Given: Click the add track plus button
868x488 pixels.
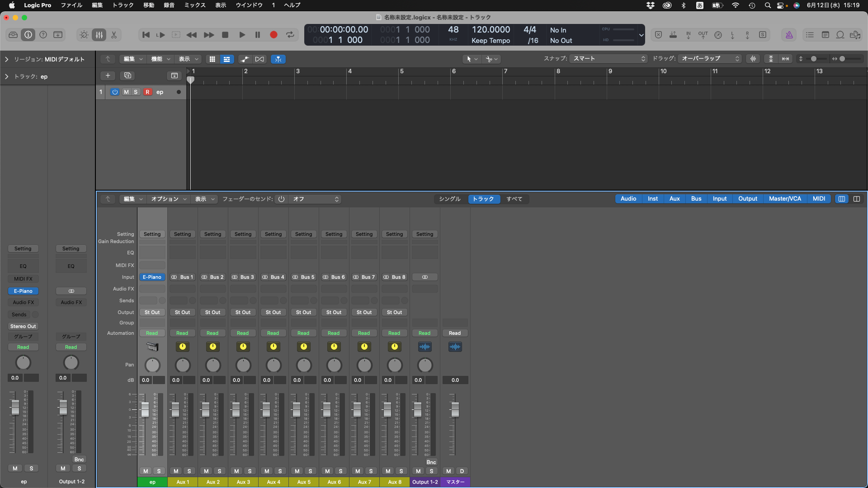Looking at the screenshot, I should [x=108, y=75].
